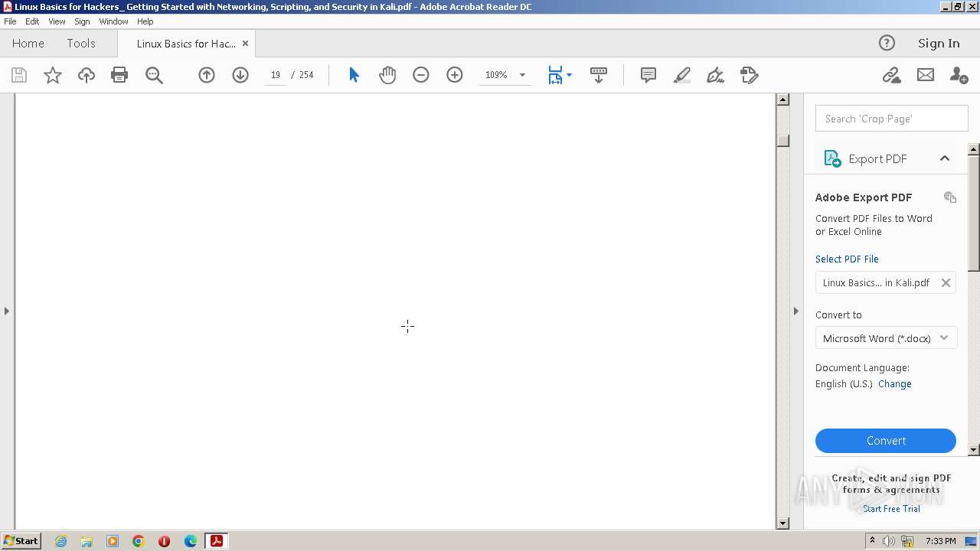Click the copy icon beside Adobe Export PDF

click(x=950, y=197)
